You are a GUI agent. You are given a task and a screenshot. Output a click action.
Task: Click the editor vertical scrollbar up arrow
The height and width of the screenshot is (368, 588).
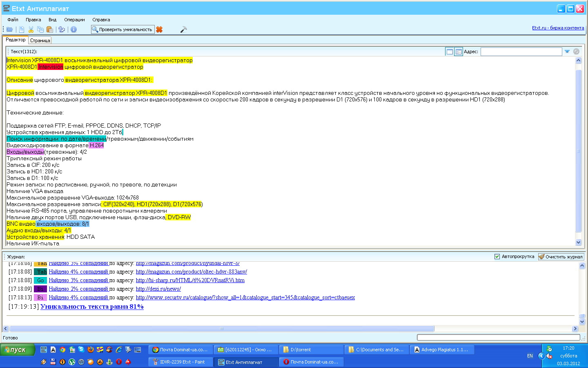(x=578, y=60)
